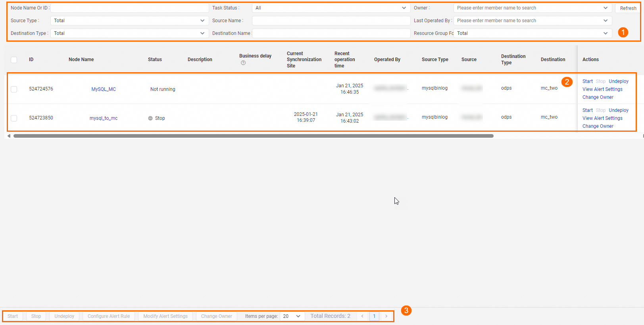Undeploy the mysql_to_mc task

point(619,110)
